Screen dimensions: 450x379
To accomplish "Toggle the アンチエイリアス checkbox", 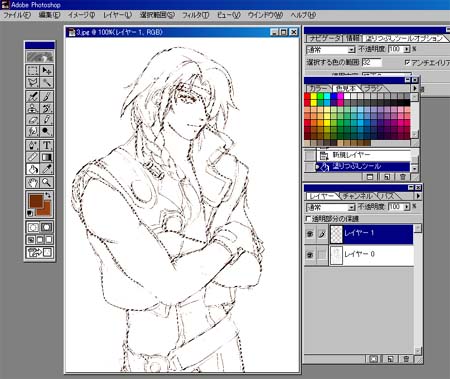I will point(407,62).
